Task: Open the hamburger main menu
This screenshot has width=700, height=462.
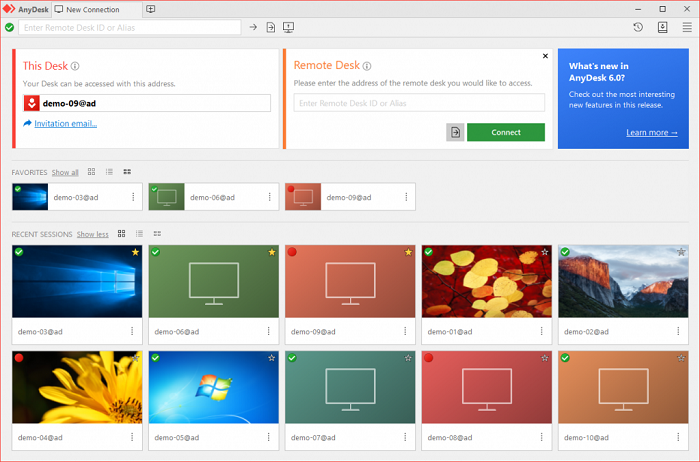Action: [x=687, y=27]
